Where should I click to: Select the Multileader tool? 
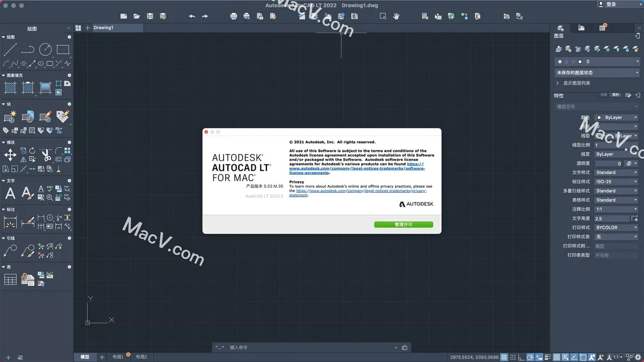[x=10, y=250]
